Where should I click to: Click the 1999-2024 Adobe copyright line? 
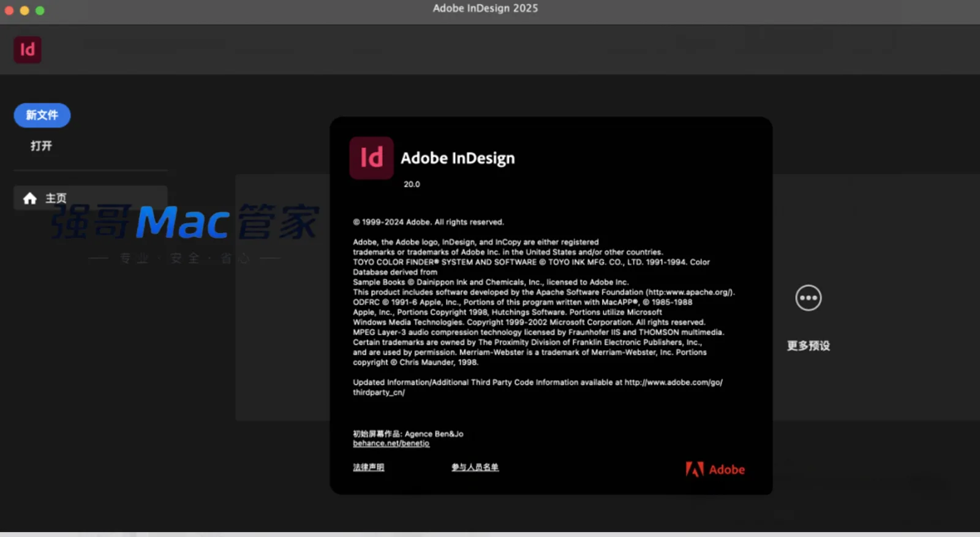(428, 222)
